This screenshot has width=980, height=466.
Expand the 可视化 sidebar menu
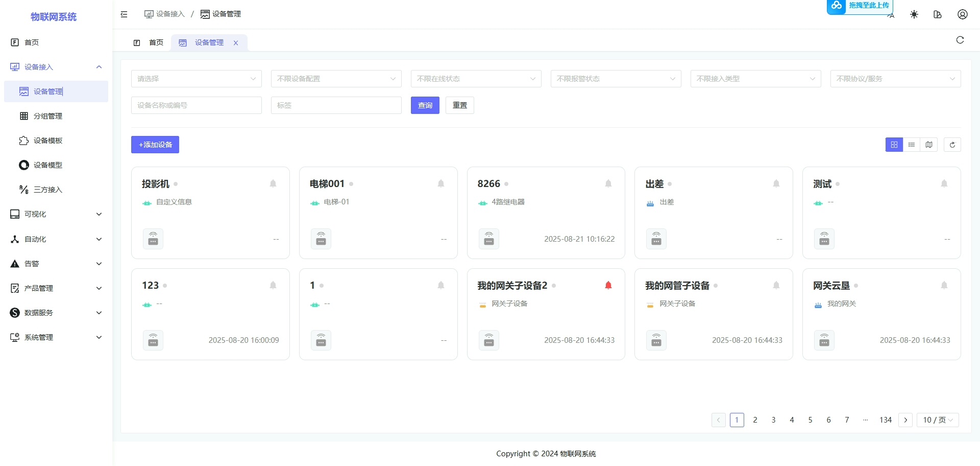[x=56, y=214]
